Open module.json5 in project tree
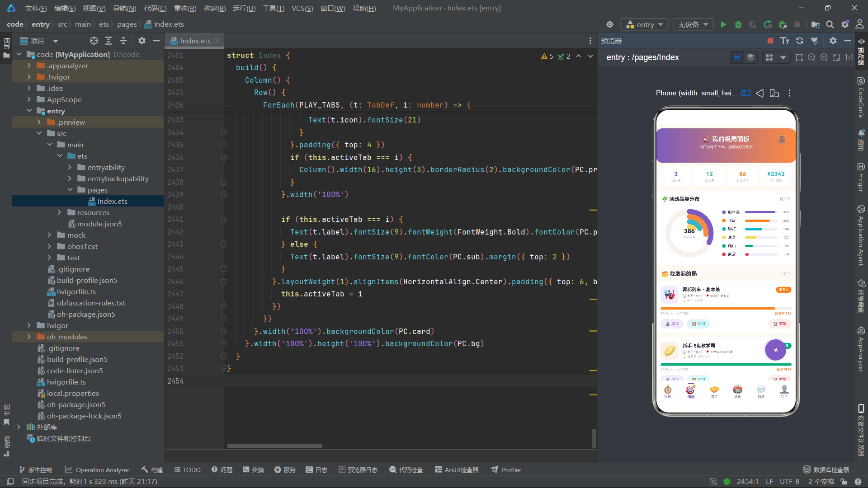This screenshot has height=488, width=868. (99, 224)
